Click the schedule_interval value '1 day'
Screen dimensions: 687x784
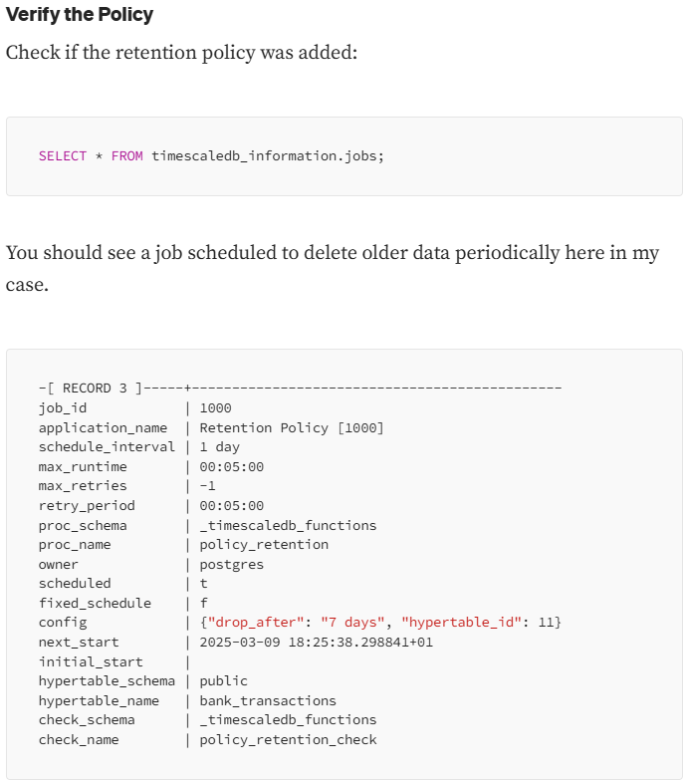pos(220,447)
